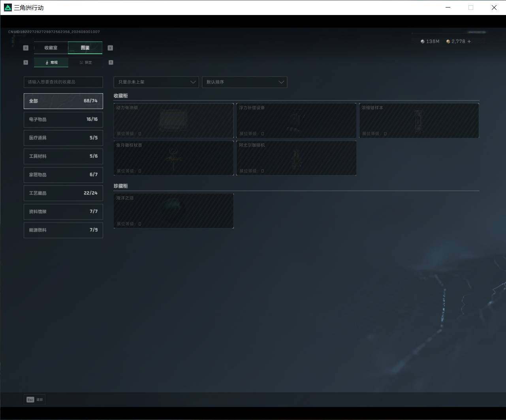
Task: Click the 收藏柜 section heading
Action: 121,96
